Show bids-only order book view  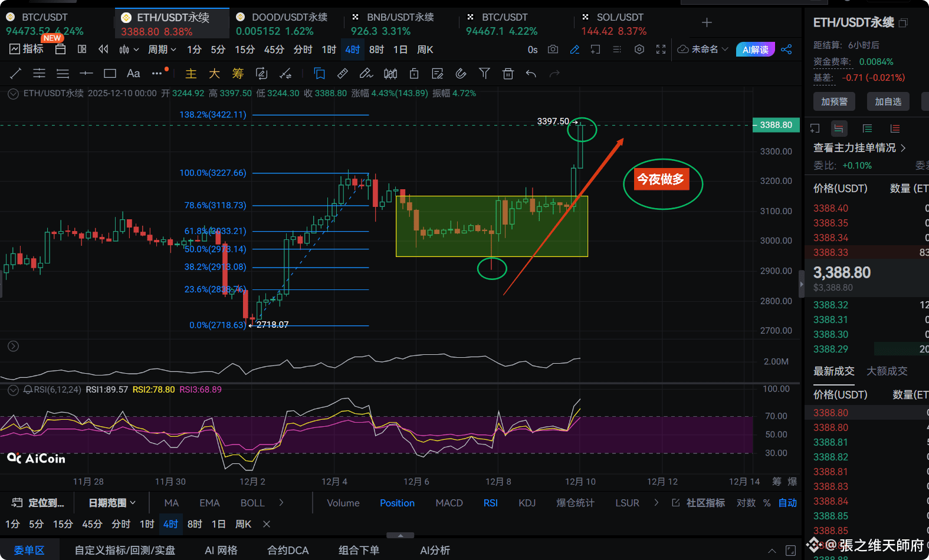click(x=867, y=129)
